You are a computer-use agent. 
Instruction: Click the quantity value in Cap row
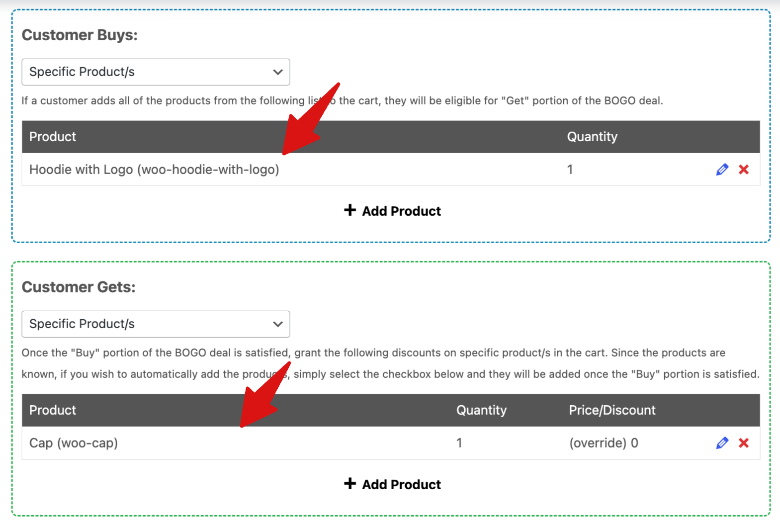(459, 443)
